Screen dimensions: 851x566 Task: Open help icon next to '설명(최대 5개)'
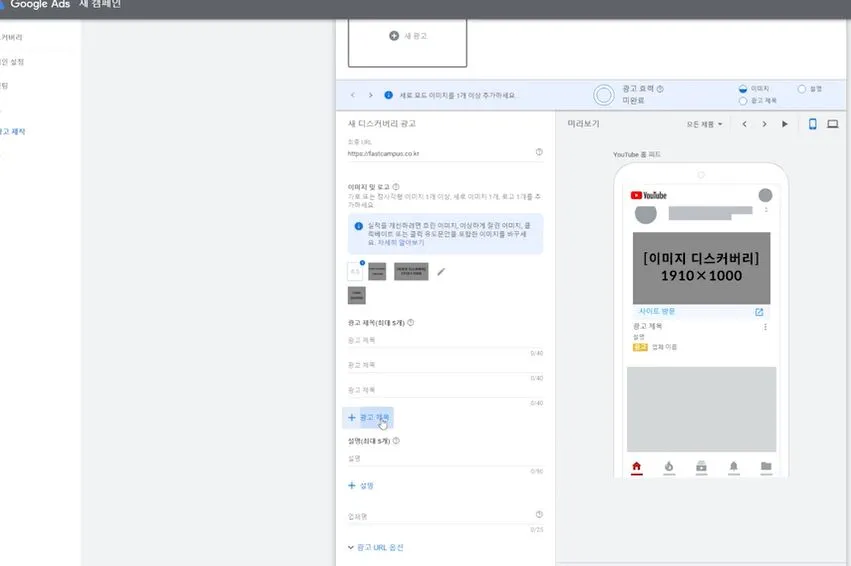click(x=396, y=441)
